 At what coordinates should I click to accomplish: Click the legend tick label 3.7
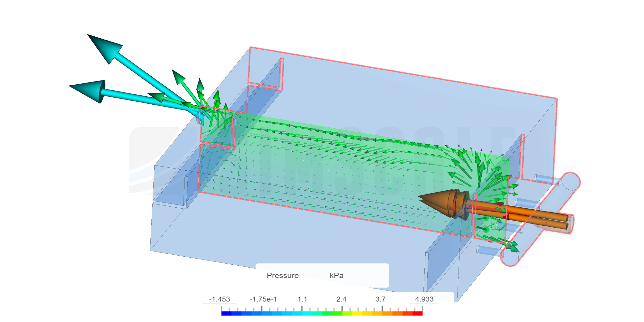380,299
